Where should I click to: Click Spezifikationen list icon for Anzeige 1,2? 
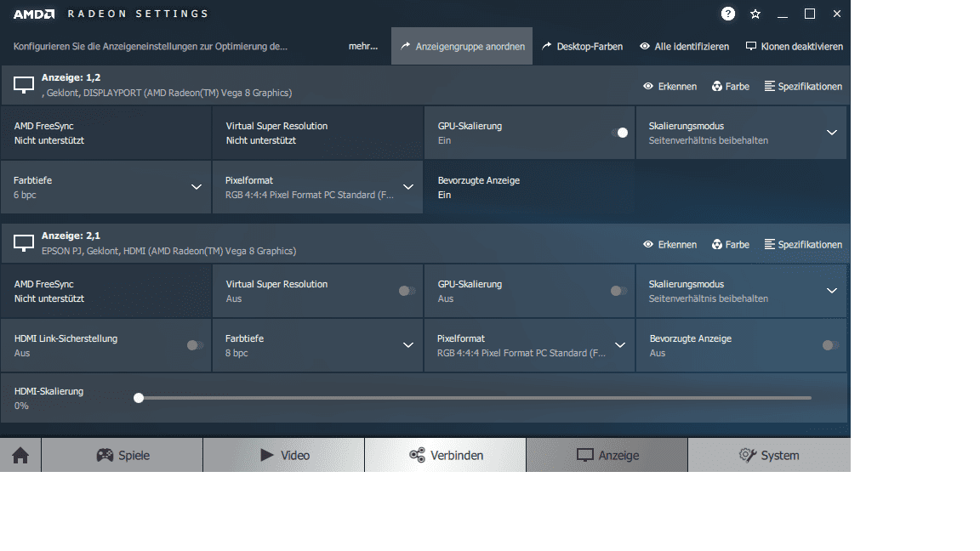tap(769, 86)
